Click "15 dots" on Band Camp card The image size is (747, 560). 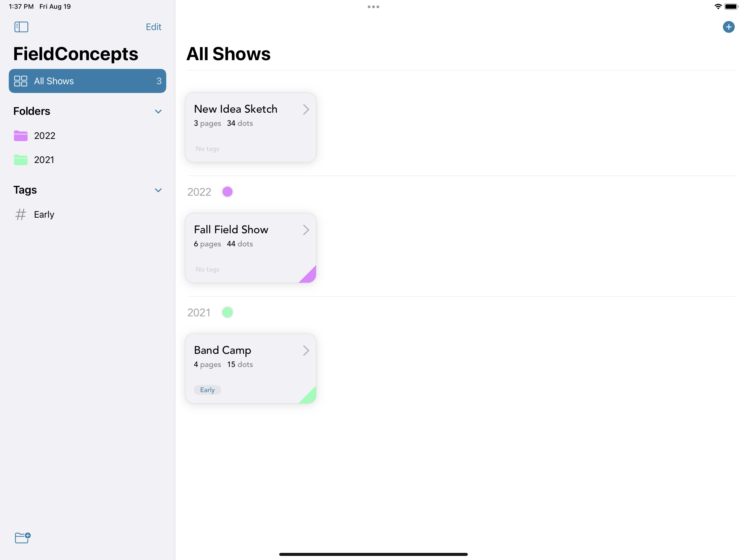[x=240, y=364]
